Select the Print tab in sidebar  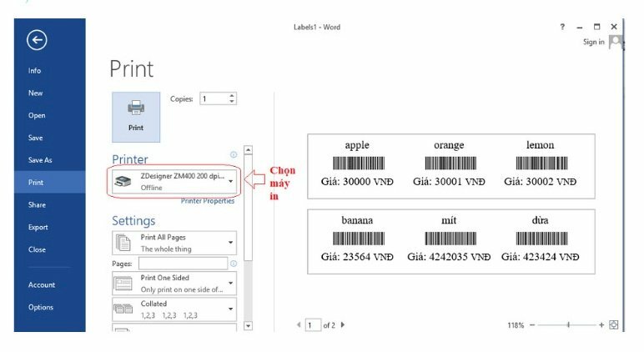[x=50, y=182]
